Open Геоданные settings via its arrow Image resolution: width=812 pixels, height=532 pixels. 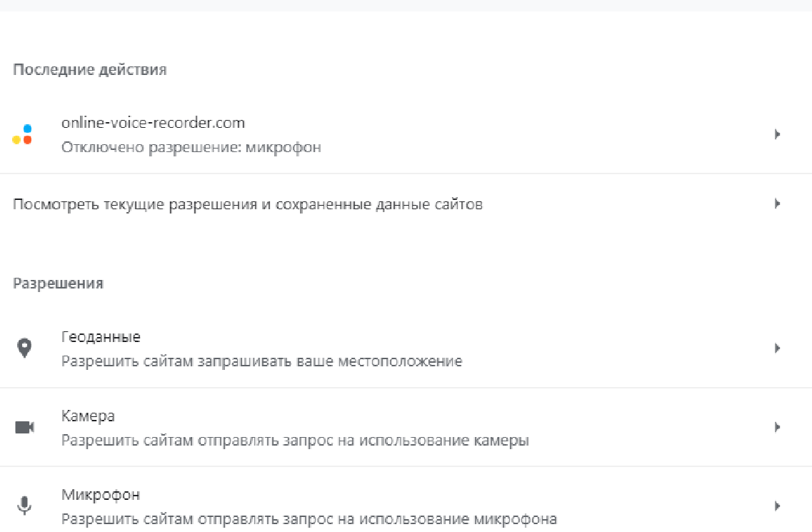point(777,348)
